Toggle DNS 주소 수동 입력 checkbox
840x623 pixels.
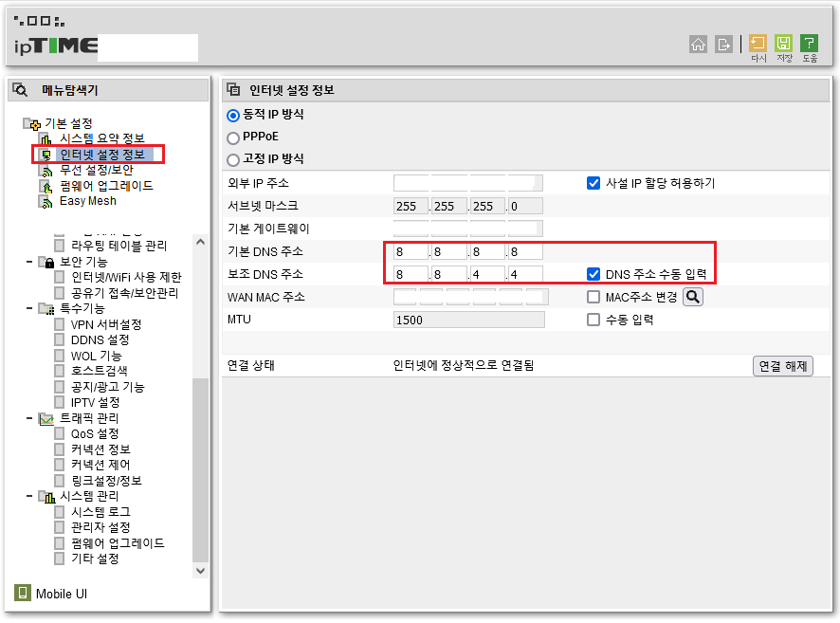pos(593,274)
